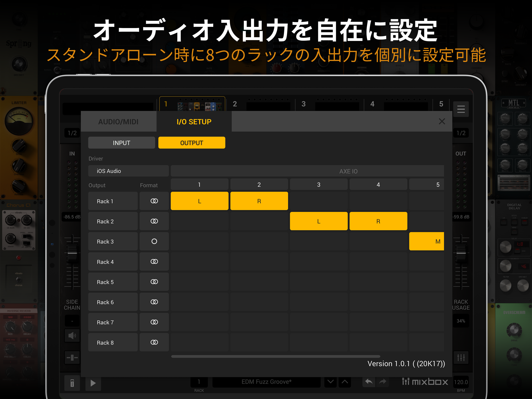This screenshot has width=532, height=399.
Task: Click the Rack 1 R output cell
Action: point(259,201)
